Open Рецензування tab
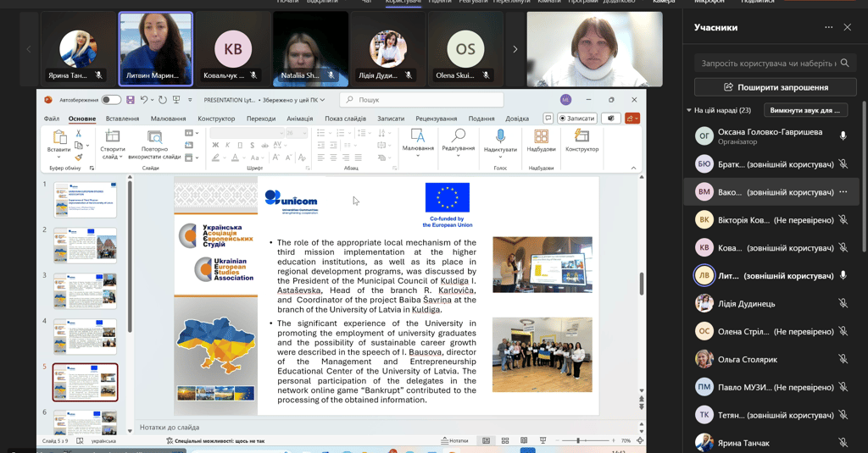Screen dimensions: 868x453 coord(437,119)
